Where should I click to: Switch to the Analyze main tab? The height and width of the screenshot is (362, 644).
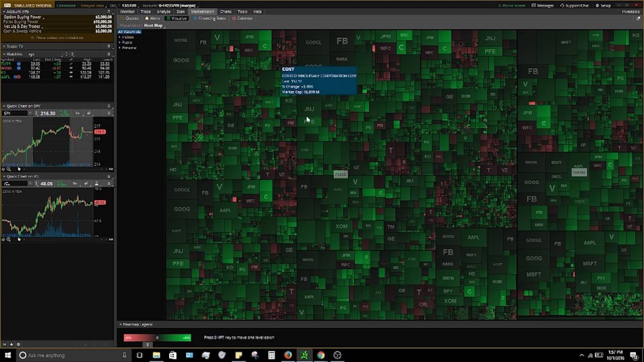pos(164,12)
